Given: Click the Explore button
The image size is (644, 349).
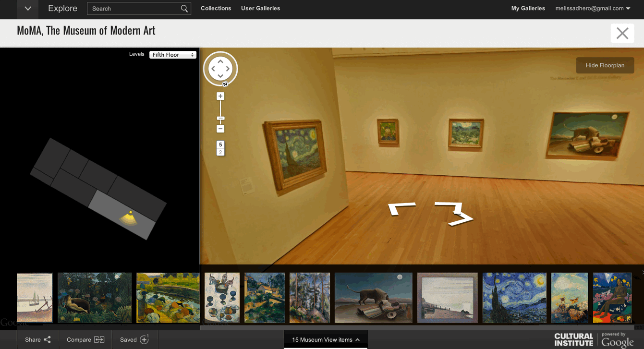Looking at the screenshot, I should tap(62, 8).
